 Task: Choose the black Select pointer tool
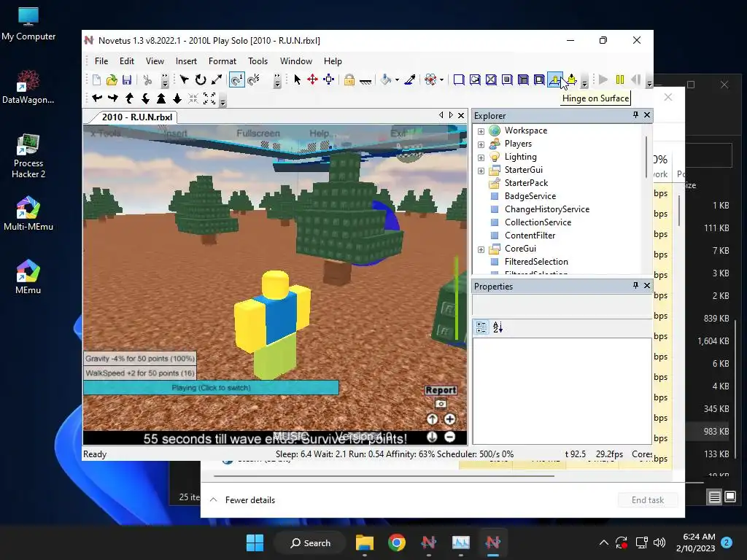(x=298, y=80)
